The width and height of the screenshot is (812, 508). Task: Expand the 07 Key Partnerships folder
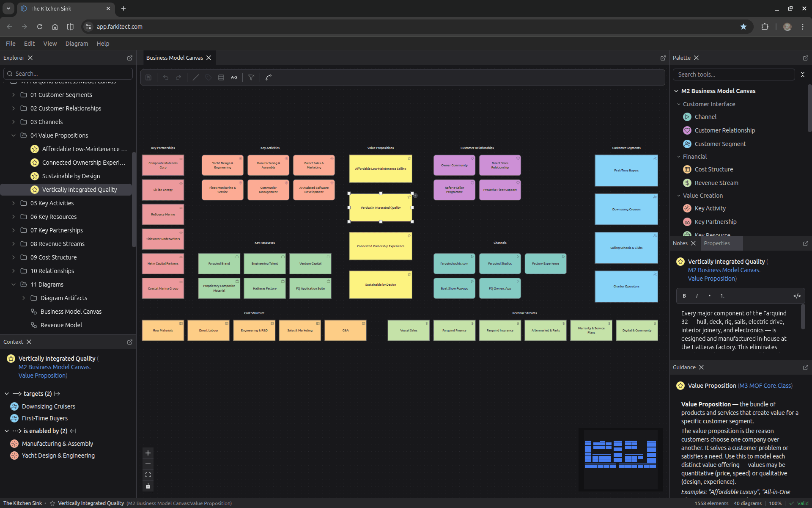tap(14, 230)
